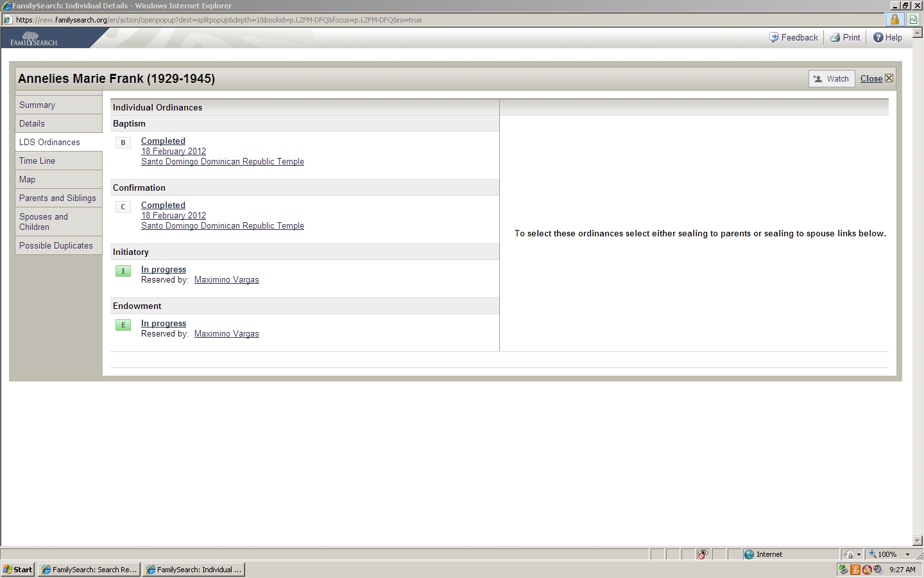Click the green Initiatory 'I' icon
This screenshot has width=924, height=578.
[x=123, y=271]
